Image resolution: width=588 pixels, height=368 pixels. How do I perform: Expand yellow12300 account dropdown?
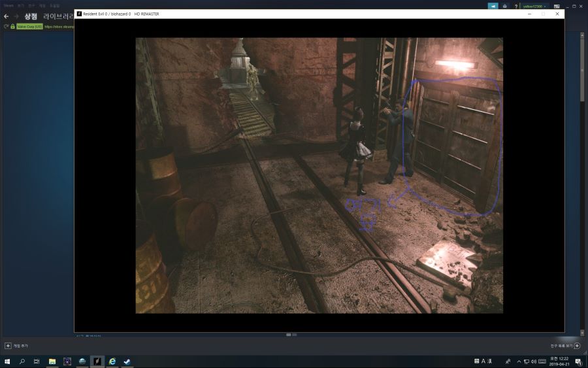536,6
